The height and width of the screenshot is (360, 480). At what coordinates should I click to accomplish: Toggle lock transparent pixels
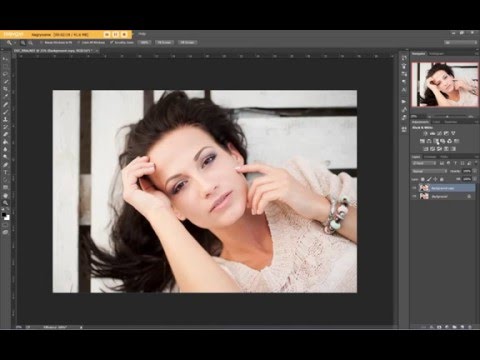pyautogui.click(x=423, y=179)
